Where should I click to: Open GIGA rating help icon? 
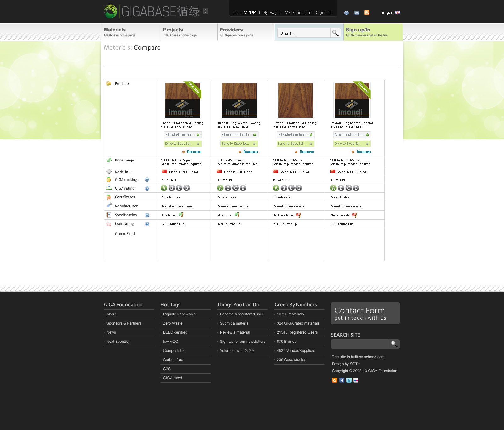[x=147, y=189]
